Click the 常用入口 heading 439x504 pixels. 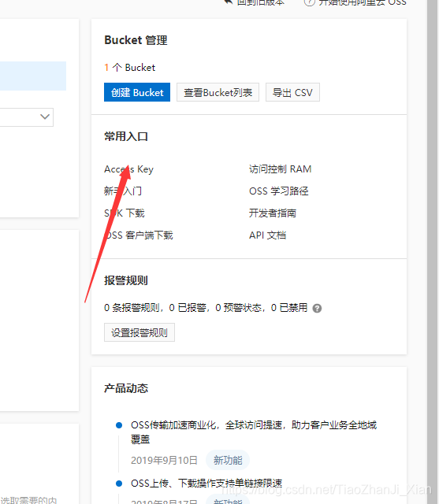pyautogui.click(x=126, y=136)
